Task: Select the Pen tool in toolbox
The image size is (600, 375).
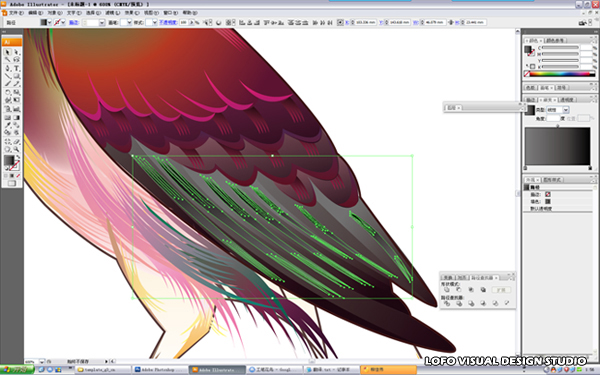Action: pyautogui.click(x=7, y=68)
